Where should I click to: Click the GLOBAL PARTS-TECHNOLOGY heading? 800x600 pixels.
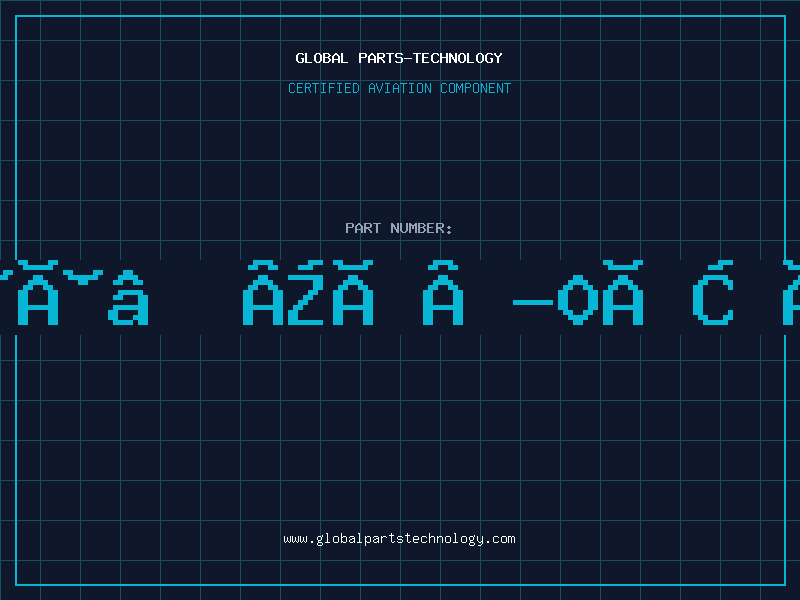[399, 58]
